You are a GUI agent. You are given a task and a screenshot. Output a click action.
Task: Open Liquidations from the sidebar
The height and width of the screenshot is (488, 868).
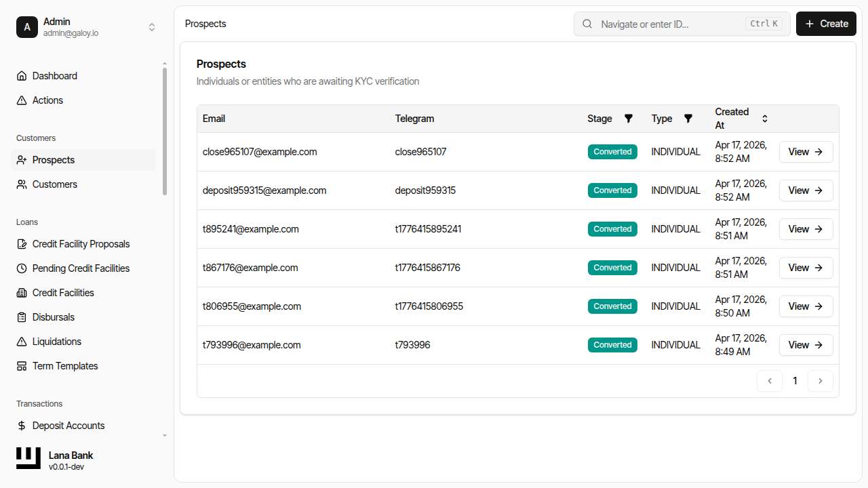(x=57, y=342)
